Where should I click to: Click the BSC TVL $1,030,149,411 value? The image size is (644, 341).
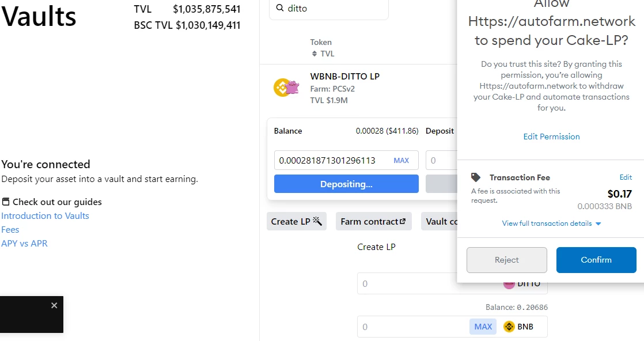208,25
